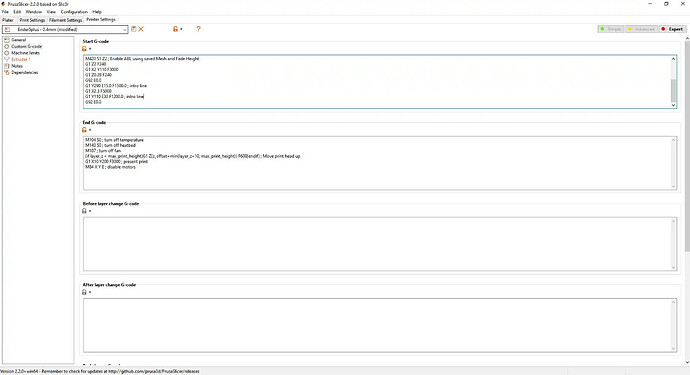Screen dimensions: 690x375
Task: Switch to the Filament Settings tab
Action: 66,20
